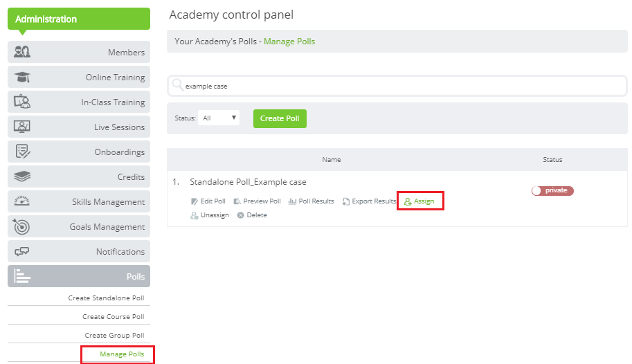Open Online Training graduation cap icon
Viewport: 632px width, 364px height.
[x=22, y=77]
